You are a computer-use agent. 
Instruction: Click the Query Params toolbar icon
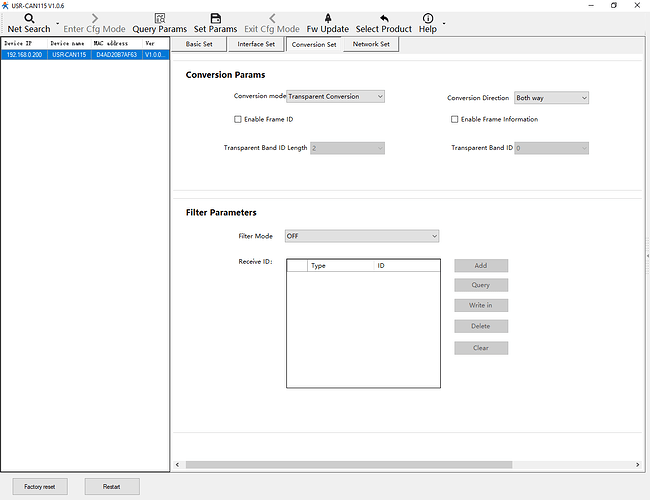click(159, 18)
